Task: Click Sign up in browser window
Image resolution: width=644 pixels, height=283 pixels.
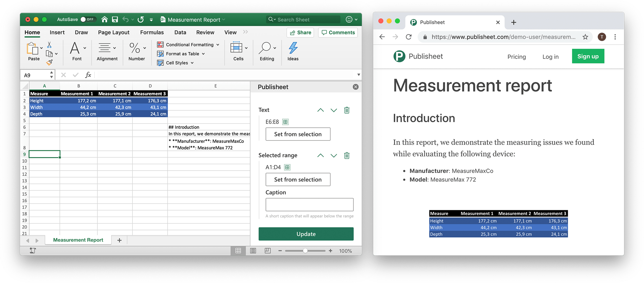Action: coord(588,56)
